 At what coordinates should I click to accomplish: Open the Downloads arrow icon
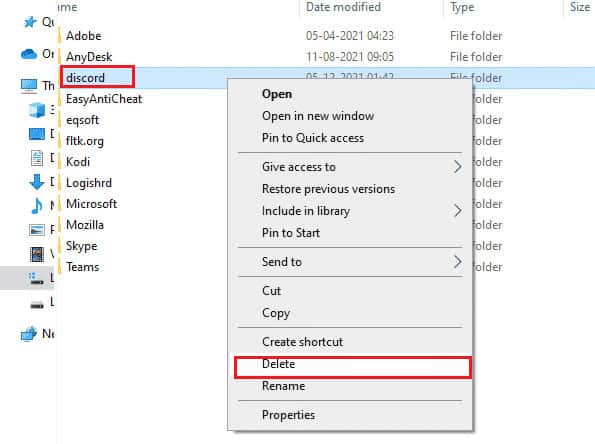click(x=37, y=182)
